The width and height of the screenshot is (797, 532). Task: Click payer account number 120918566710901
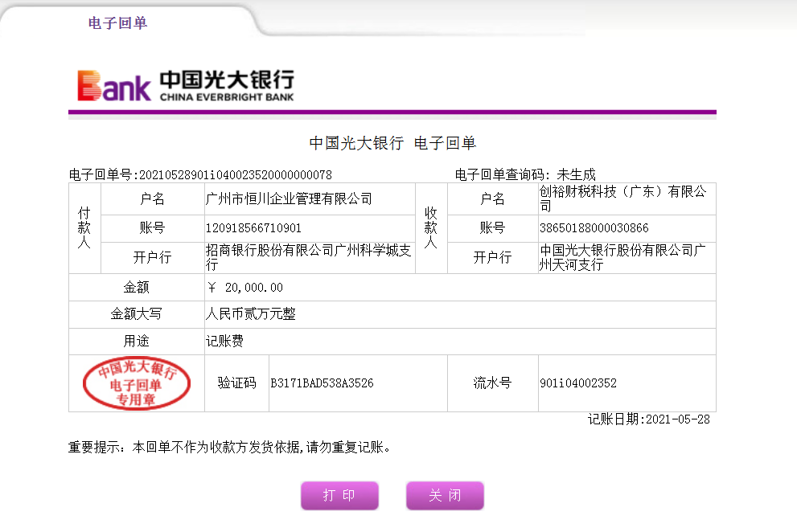point(253,228)
